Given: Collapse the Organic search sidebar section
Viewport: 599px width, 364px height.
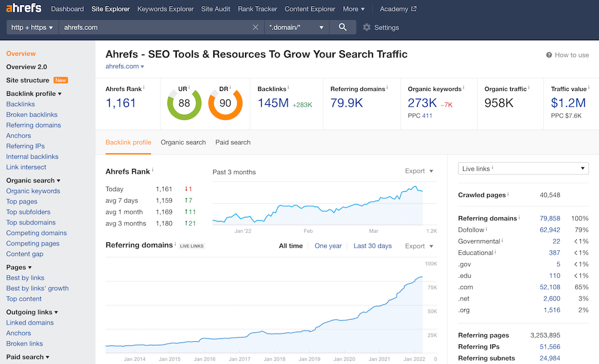Looking at the screenshot, I should tap(33, 180).
